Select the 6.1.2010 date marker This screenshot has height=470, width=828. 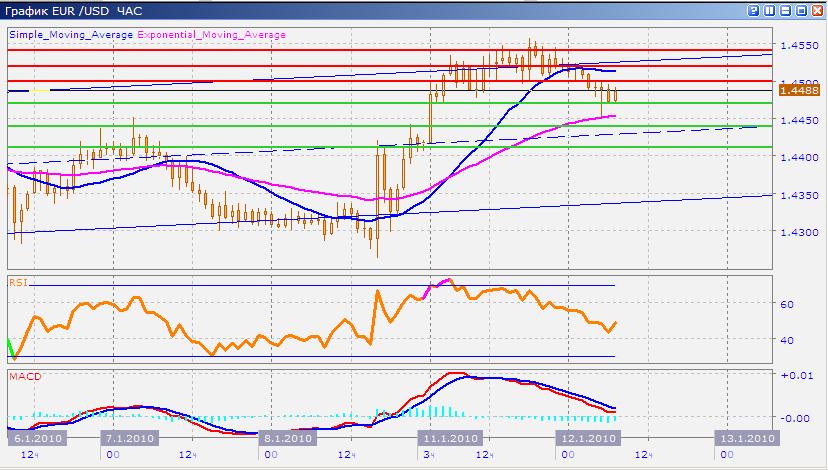pos(33,438)
